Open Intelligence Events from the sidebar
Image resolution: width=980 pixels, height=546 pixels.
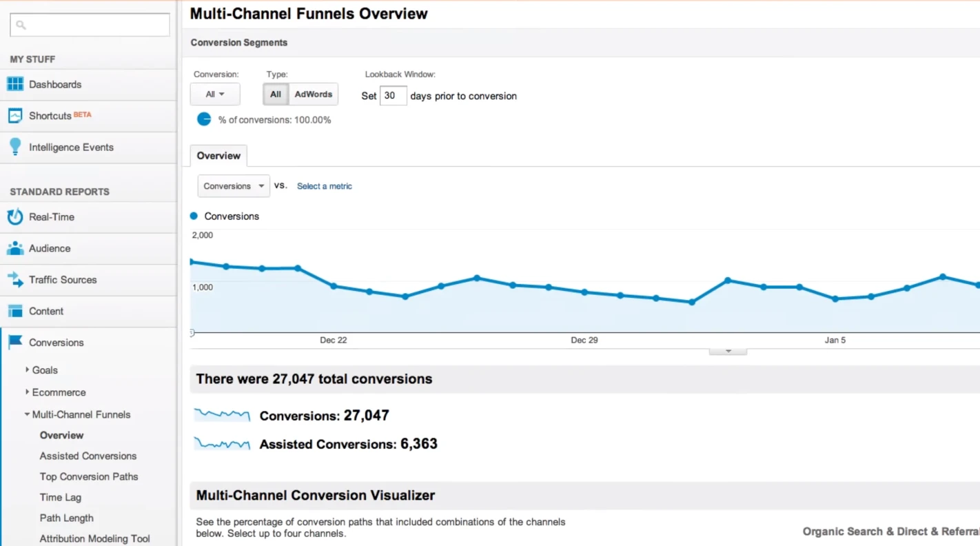click(15, 147)
